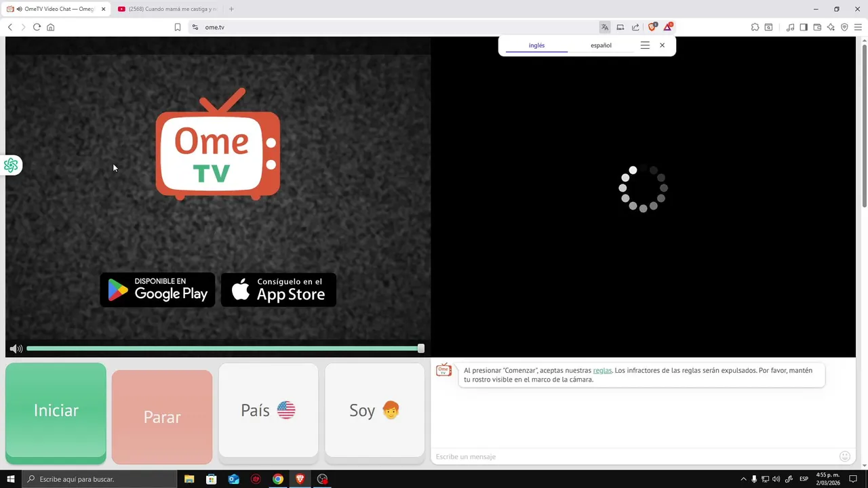
Task: Open Microsoft Store from taskbar
Action: (212, 479)
